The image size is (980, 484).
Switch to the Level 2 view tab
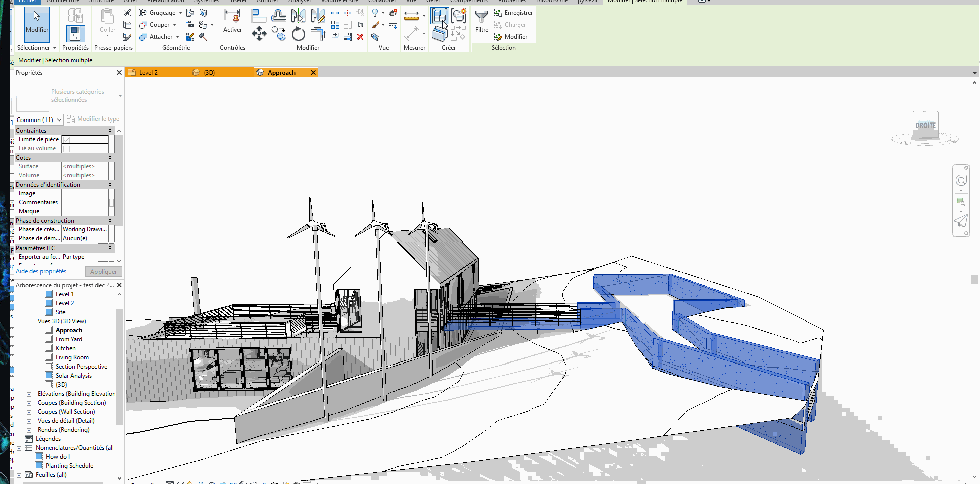point(148,73)
